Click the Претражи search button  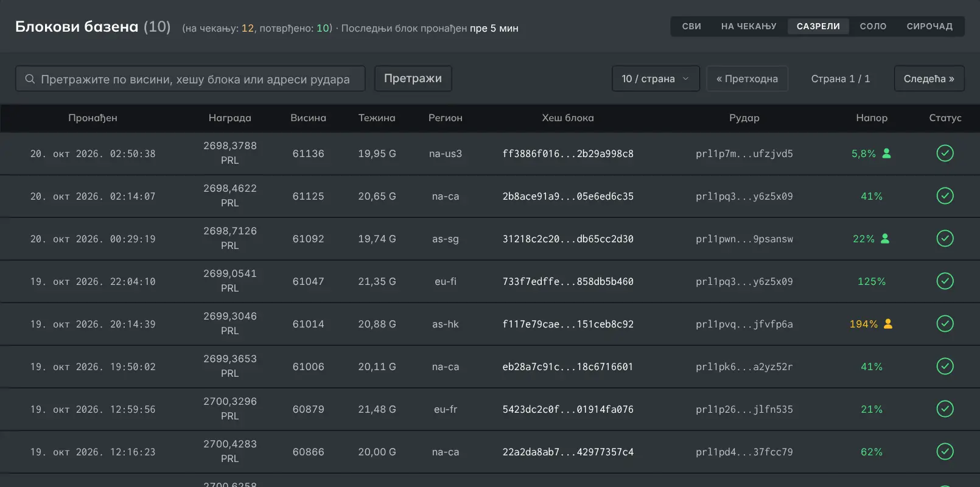click(413, 79)
